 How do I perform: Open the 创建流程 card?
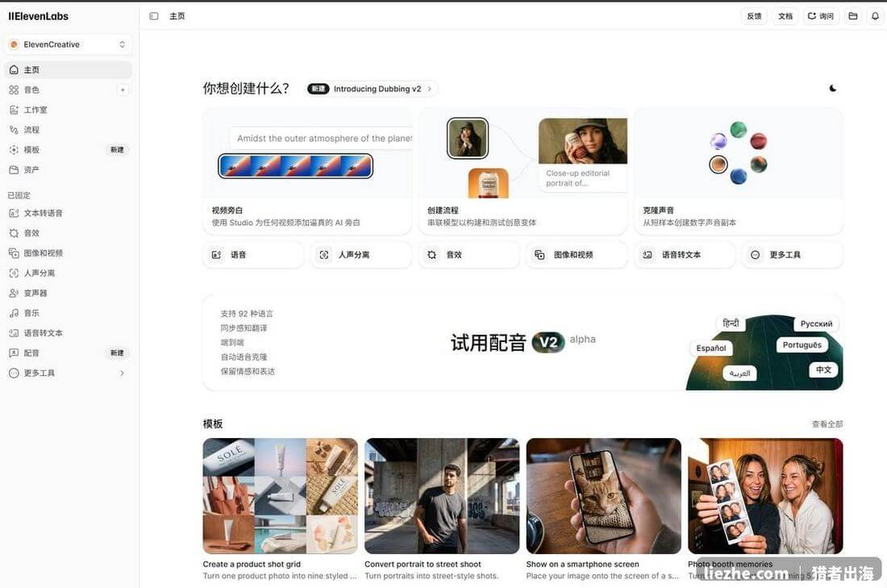(523, 171)
